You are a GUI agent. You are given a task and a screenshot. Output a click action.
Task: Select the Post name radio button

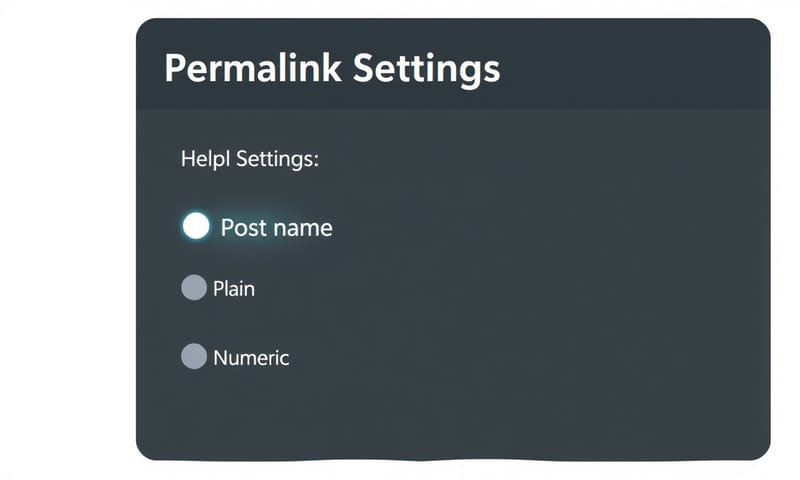coord(197,226)
